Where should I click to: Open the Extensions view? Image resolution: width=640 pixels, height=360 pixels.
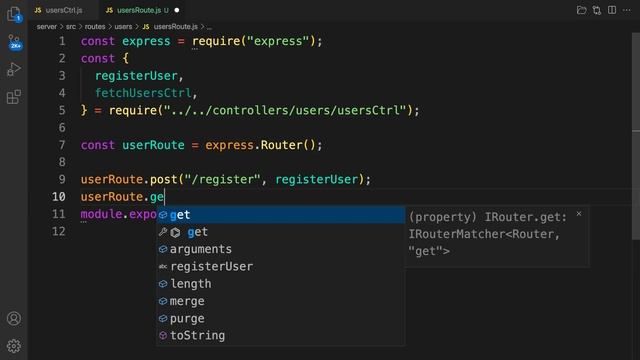pos(14,97)
